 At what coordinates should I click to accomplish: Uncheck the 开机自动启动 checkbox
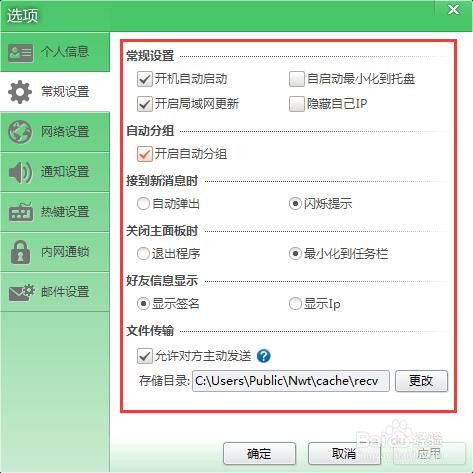pos(145,79)
